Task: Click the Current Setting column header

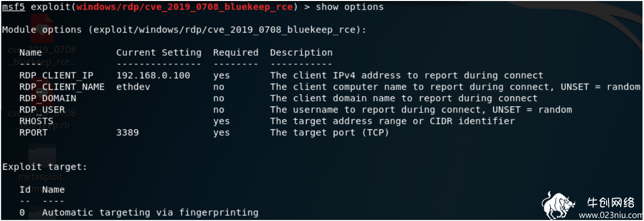Action: [x=158, y=53]
